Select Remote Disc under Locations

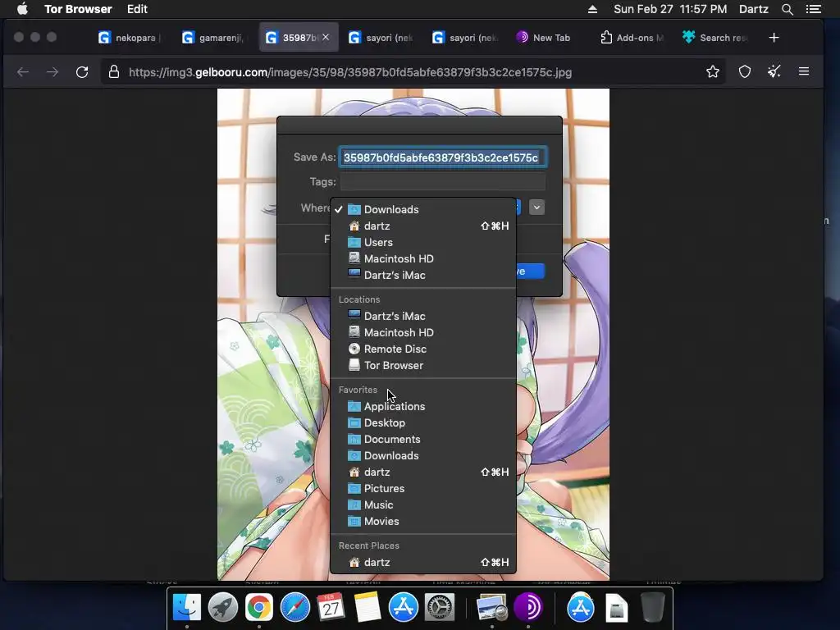pos(423,349)
